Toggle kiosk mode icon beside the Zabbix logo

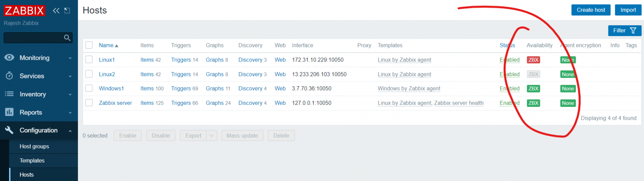point(67,10)
